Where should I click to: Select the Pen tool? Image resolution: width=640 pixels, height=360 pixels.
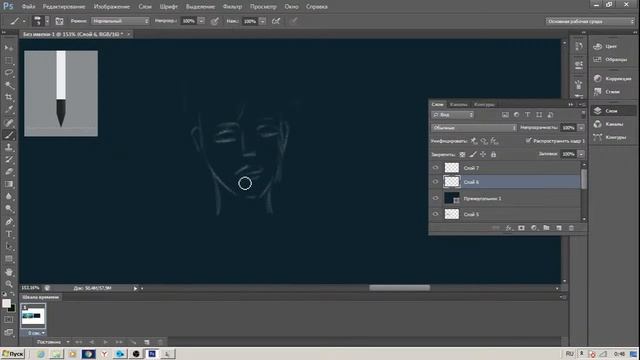pyautogui.click(x=9, y=222)
